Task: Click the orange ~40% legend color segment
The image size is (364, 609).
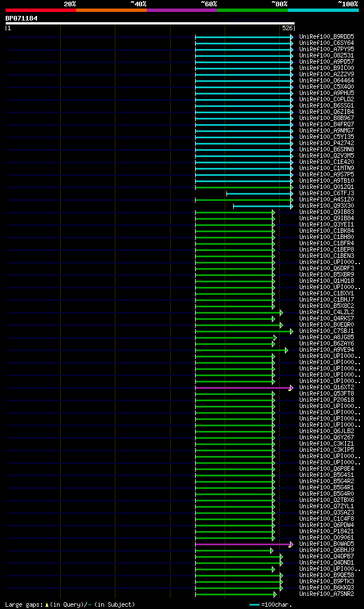Action: coord(111,10)
